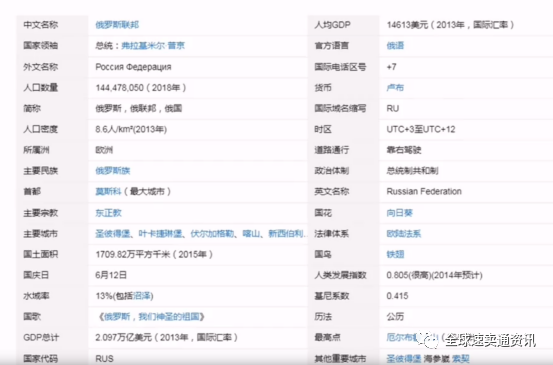The image size is (553, 365).
Task: Open the 俄罗斯族 ethnic group link
Action: coord(113,171)
